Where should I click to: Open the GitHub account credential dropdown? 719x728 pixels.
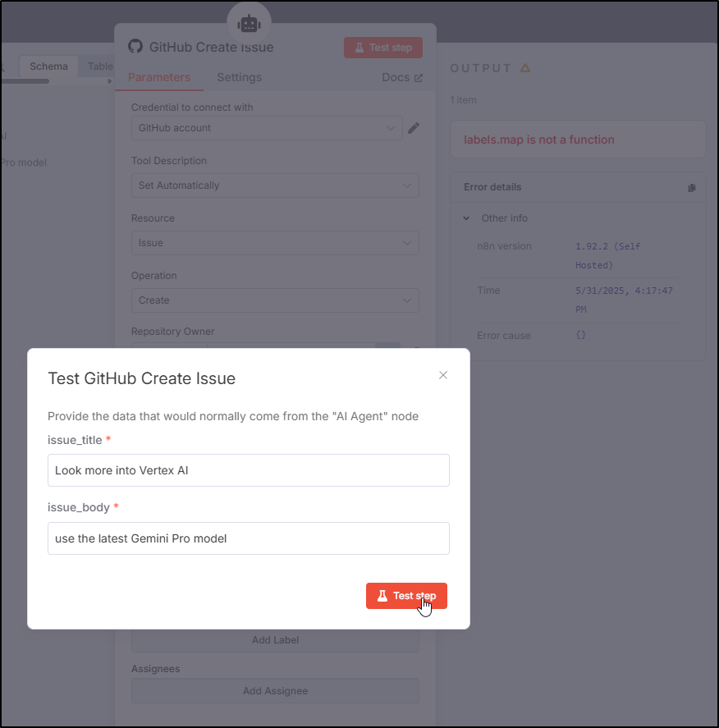pos(267,128)
